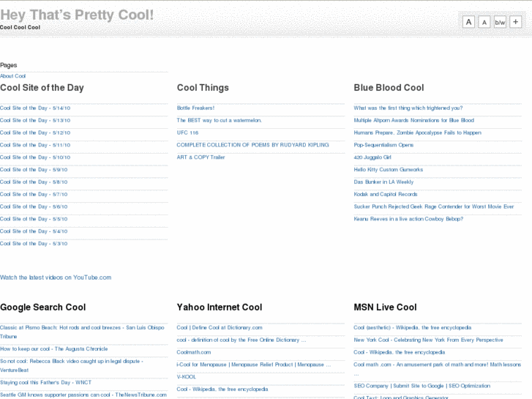Open the Rudyard Kipling poems collection link
The width and height of the screenshot is (532, 399).
252,145
